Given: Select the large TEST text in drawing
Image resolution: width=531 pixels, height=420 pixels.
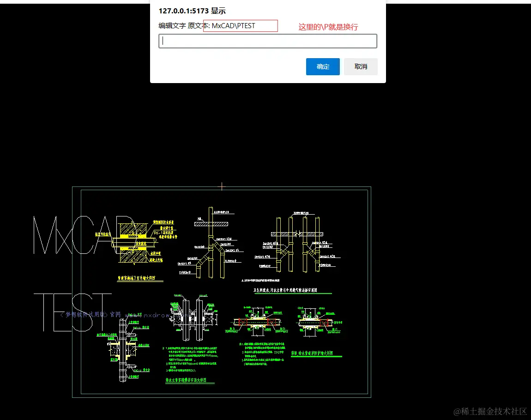Looking at the screenshot, I should 72,312.
